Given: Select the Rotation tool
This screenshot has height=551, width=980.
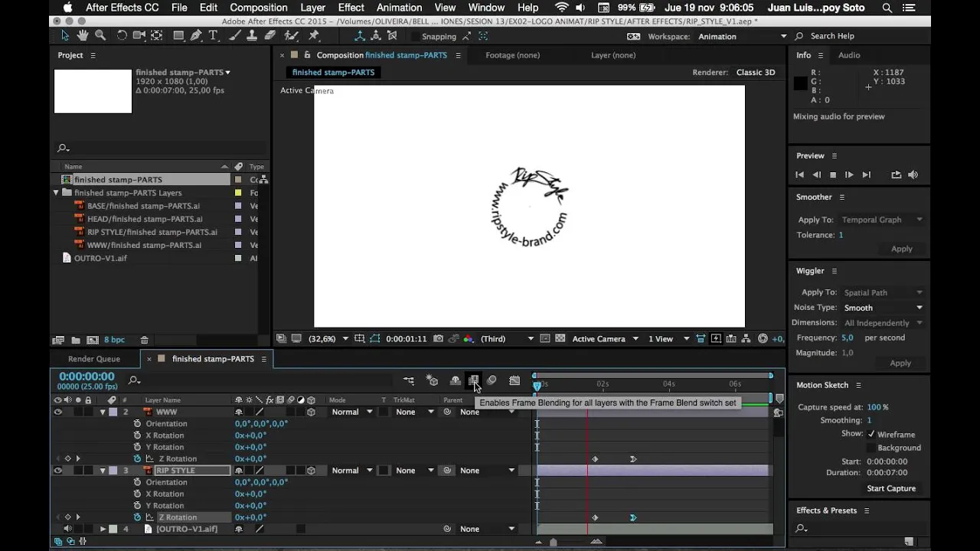Looking at the screenshot, I should pyautogui.click(x=122, y=36).
